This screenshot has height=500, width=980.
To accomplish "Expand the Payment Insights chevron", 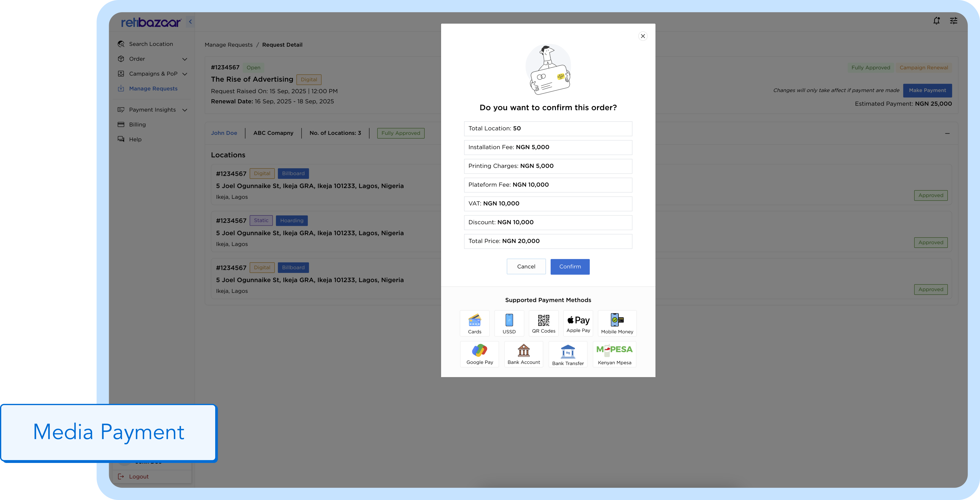I will (185, 110).
